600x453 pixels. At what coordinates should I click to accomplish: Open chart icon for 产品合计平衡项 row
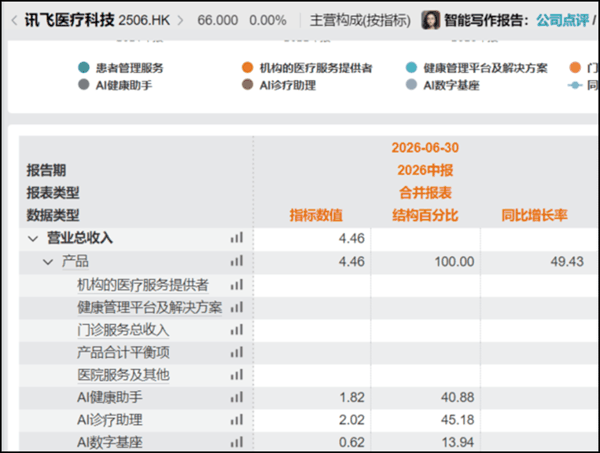(236, 352)
